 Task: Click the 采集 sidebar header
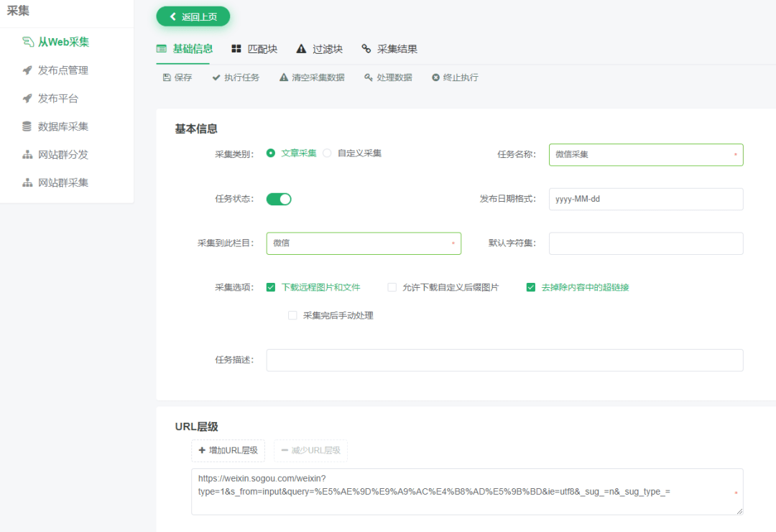coord(18,10)
